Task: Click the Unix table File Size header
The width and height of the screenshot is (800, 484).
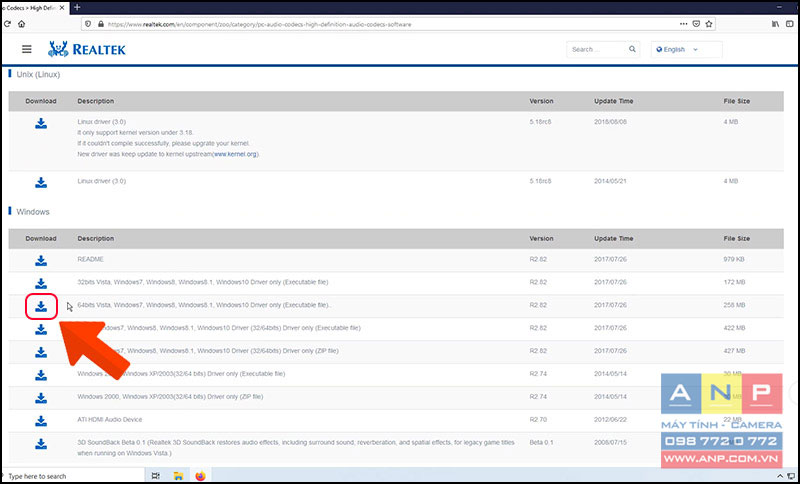Action: point(737,101)
